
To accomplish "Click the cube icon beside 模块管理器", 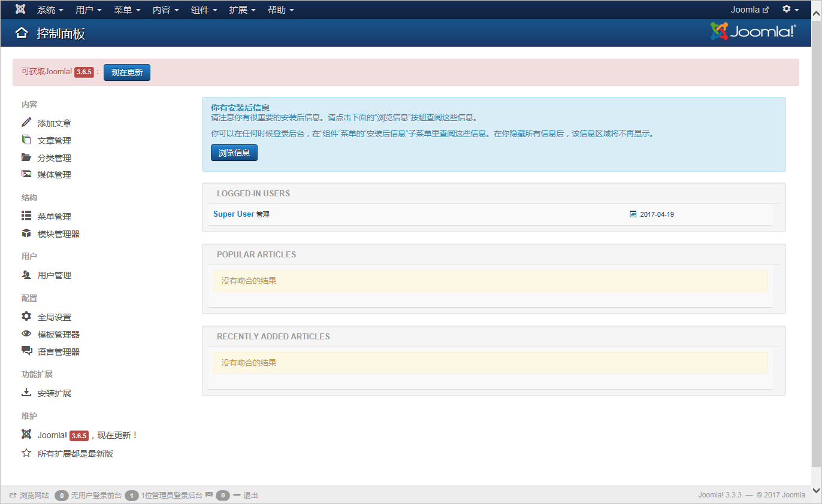I will point(26,233).
